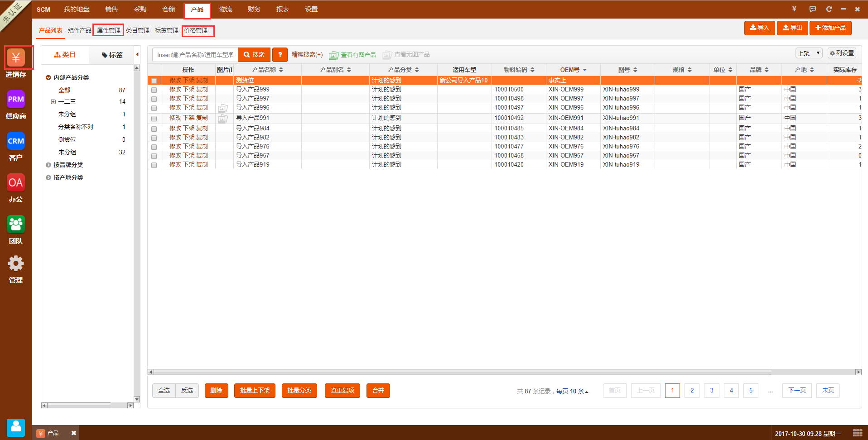
Task: Sort by 产品分类 column arrow
Action: click(x=417, y=70)
